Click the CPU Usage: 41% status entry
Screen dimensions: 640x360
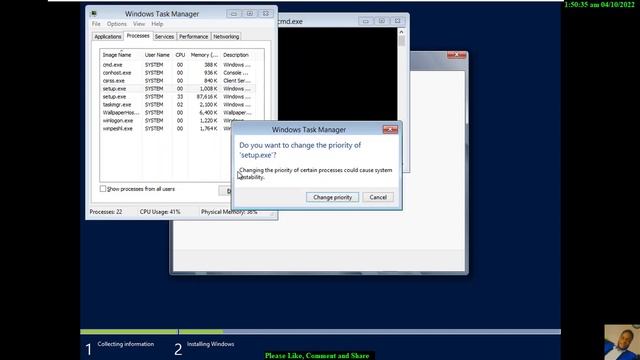tap(160, 212)
